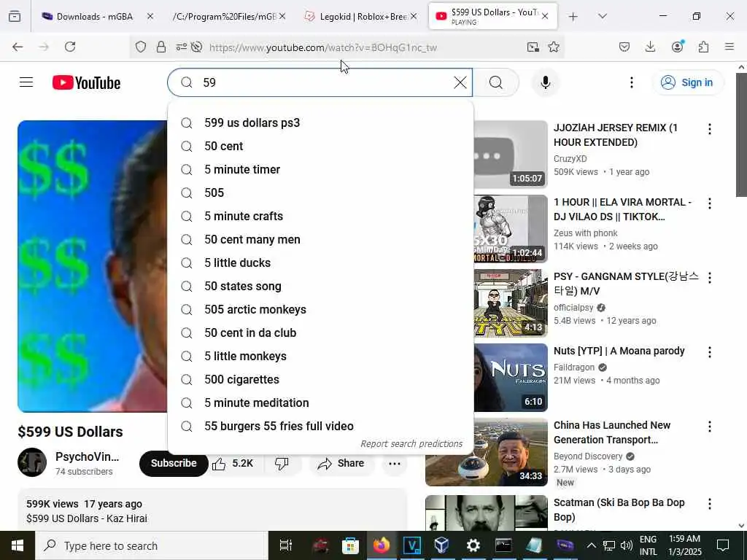The height and width of the screenshot is (560, 747).
Task: Choose suggestion 5 little ducks
Action: point(321,262)
